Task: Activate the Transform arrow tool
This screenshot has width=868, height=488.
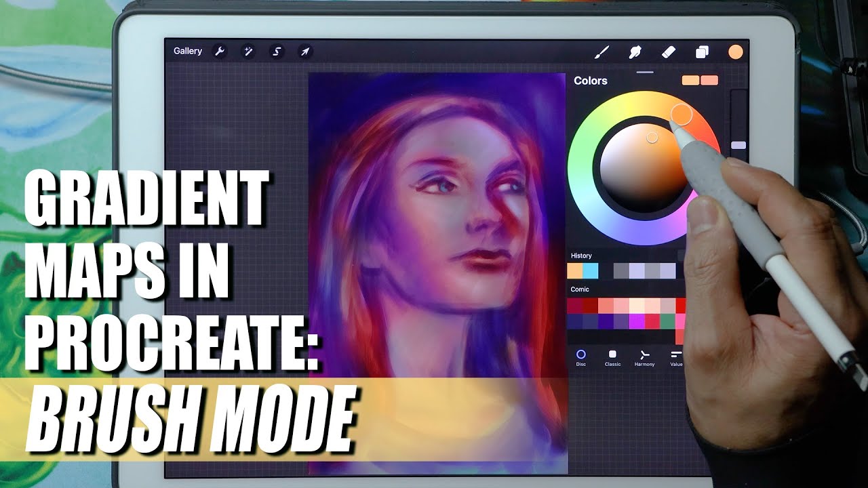Action: point(305,51)
